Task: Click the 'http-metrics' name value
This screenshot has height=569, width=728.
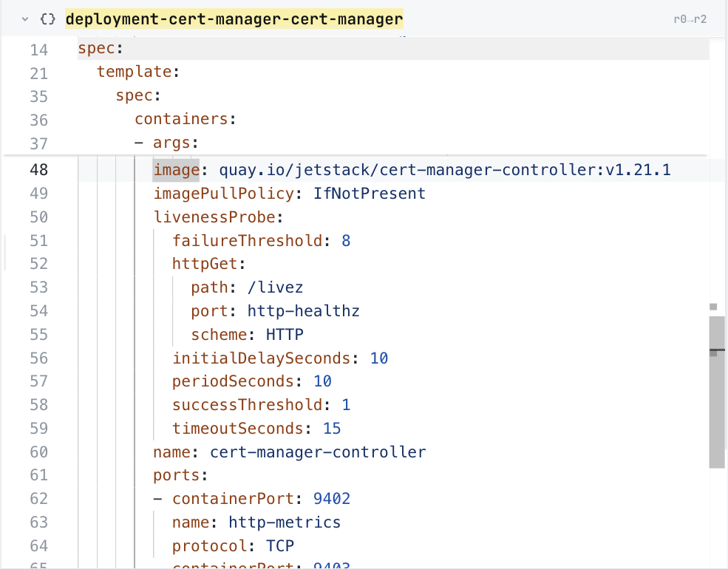Action: click(285, 522)
